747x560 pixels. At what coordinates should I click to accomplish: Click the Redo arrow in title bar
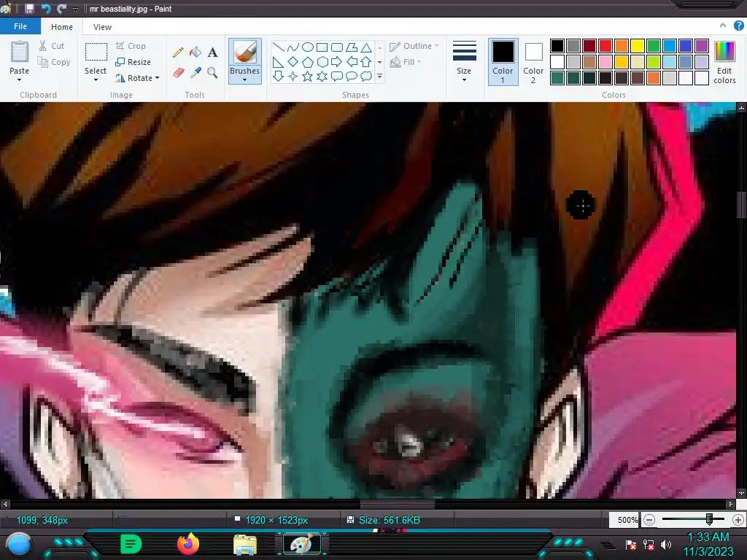pyautogui.click(x=61, y=9)
